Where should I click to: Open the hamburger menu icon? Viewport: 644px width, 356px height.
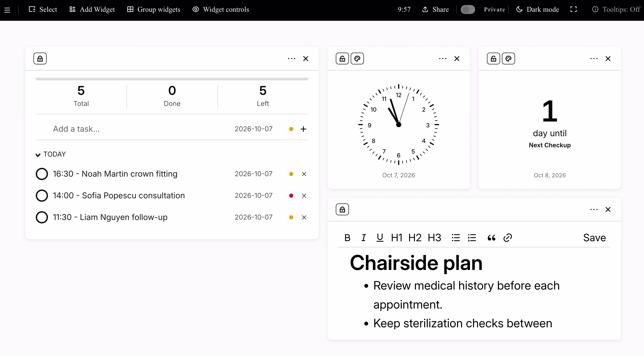(x=7, y=10)
